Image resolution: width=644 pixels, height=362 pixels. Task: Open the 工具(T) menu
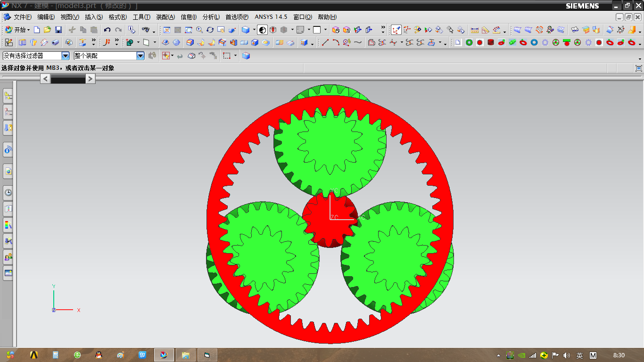coord(141,17)
